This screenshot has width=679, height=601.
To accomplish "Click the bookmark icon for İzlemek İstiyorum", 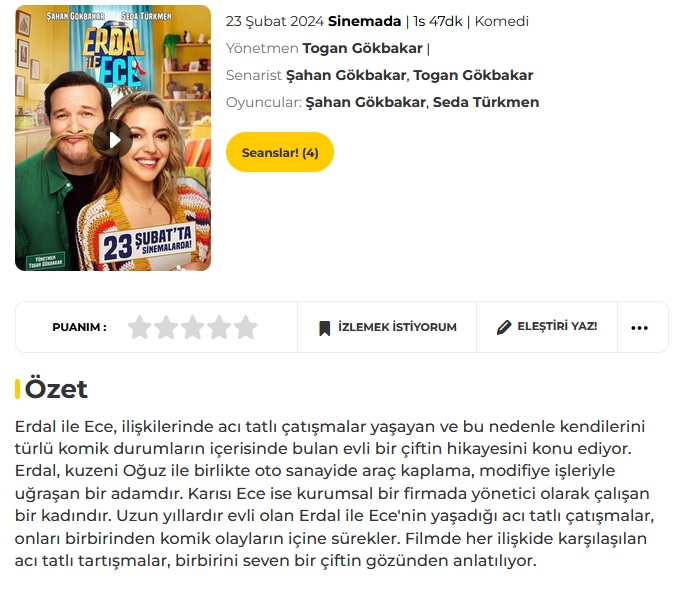I will pyautogui.click(x=324, y=328).
